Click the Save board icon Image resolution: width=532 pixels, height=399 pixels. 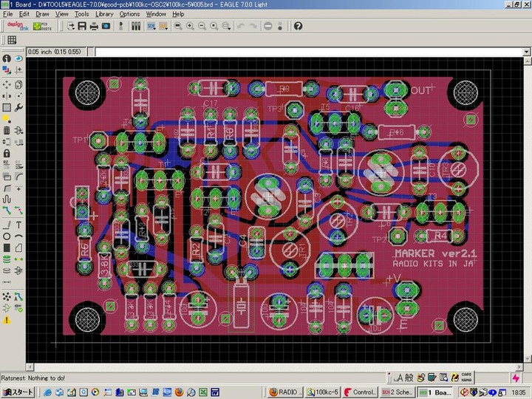click(x=82, y=26)
